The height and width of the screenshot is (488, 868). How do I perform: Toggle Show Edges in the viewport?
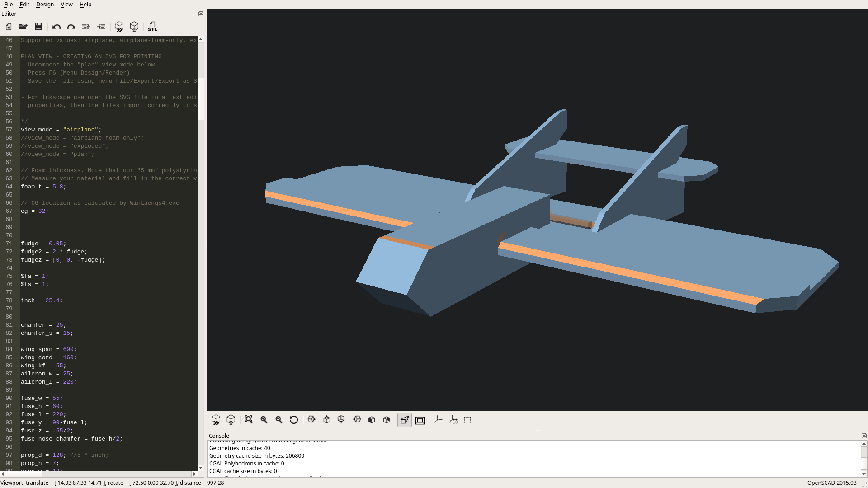468,420
